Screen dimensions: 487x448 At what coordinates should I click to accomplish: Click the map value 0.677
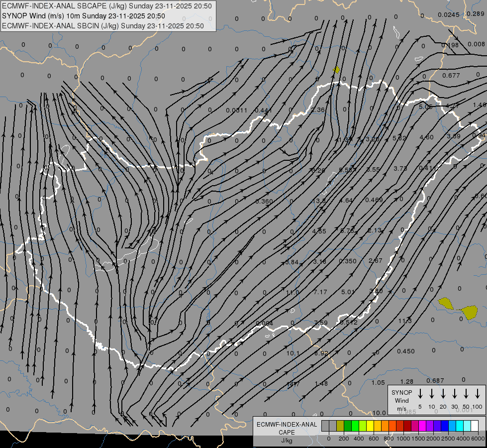point(451,75)
